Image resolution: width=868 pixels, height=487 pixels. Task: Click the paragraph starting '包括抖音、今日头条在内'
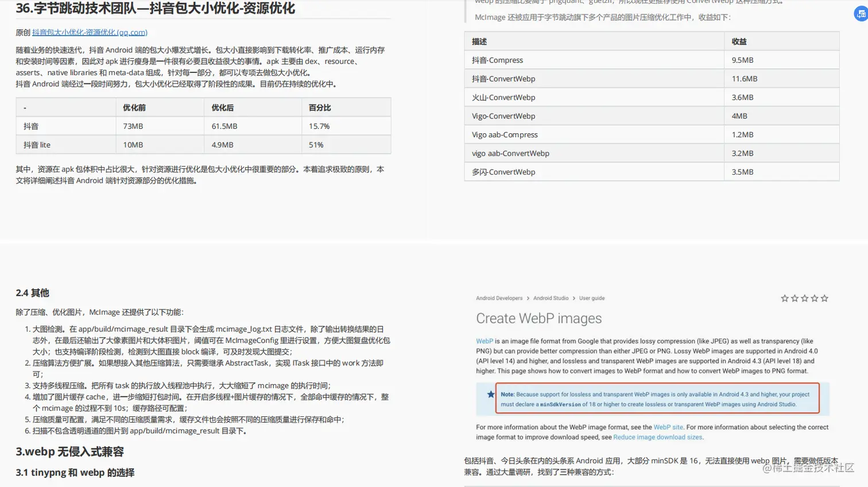tap(651, 466)
